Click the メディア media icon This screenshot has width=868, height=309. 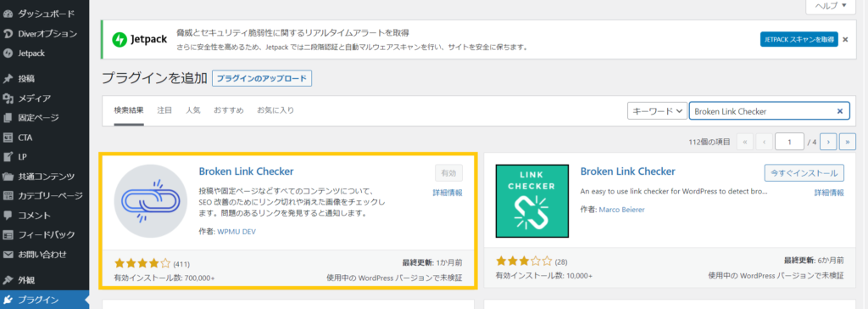point(8,98)
